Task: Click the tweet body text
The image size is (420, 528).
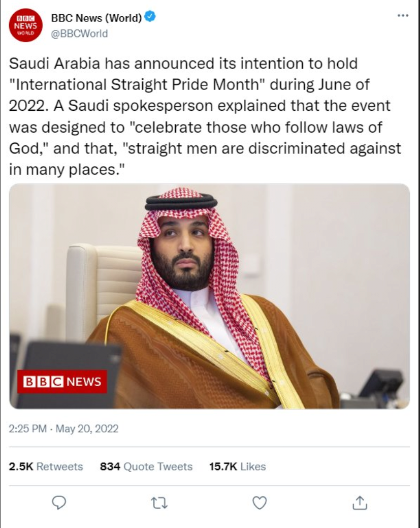Action: (205, 116)
